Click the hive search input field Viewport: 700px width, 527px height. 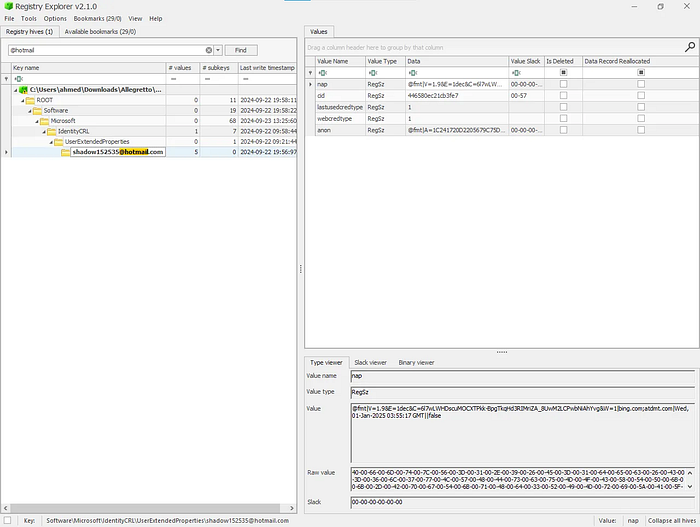coord(107,50)
